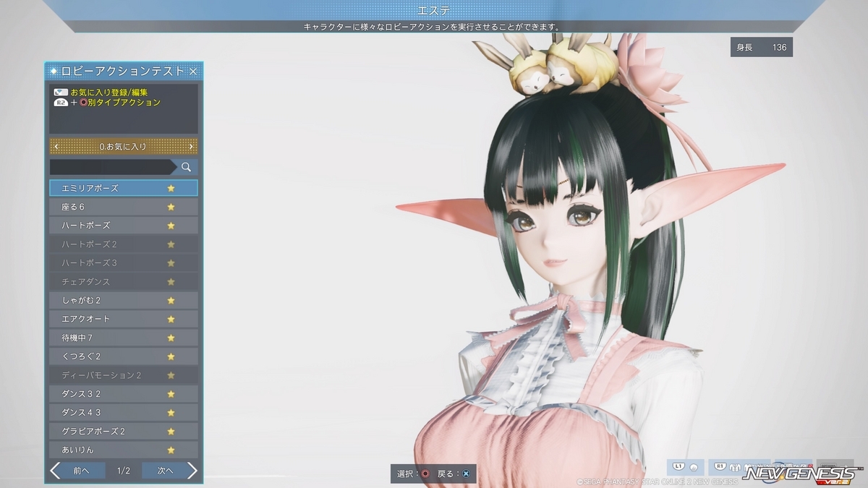This screenshot has width=868, height=488.
Task: Play the くつろぐ2 lobby action
Action: click(x=124, y=356)
